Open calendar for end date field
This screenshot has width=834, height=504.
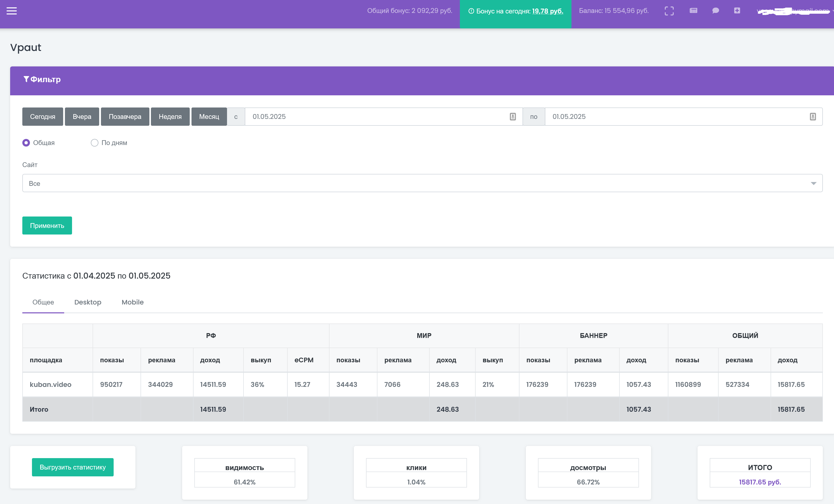[x=812, y=117]
